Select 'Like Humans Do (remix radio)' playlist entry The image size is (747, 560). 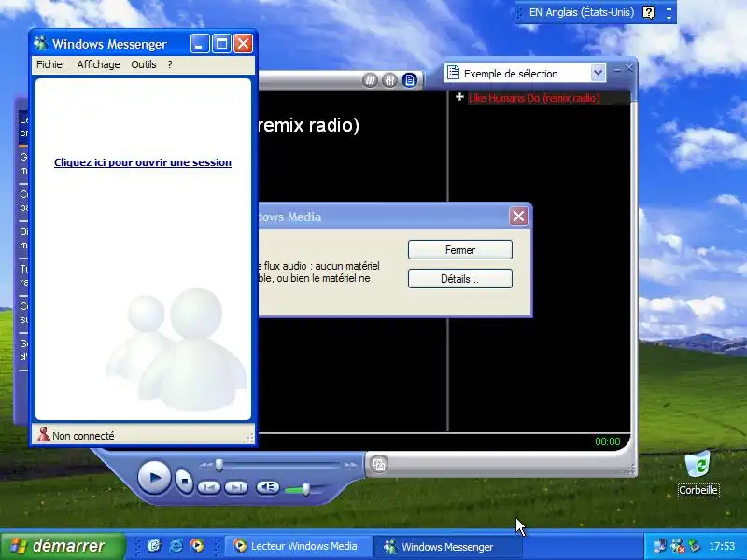pos(534,98)
